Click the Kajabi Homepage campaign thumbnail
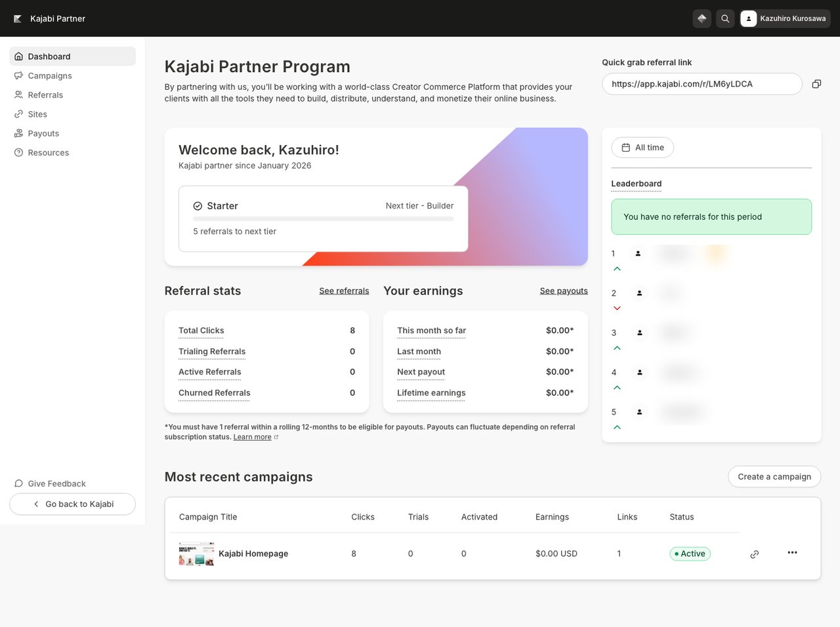 point(197,554)
